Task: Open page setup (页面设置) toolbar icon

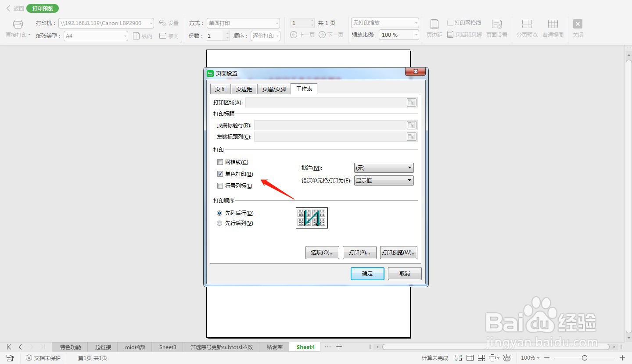Action: pyautogui.click(x=497, y=29)
